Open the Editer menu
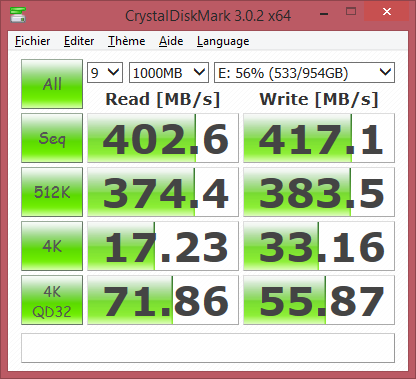416x379 pixels. [79, 41]
